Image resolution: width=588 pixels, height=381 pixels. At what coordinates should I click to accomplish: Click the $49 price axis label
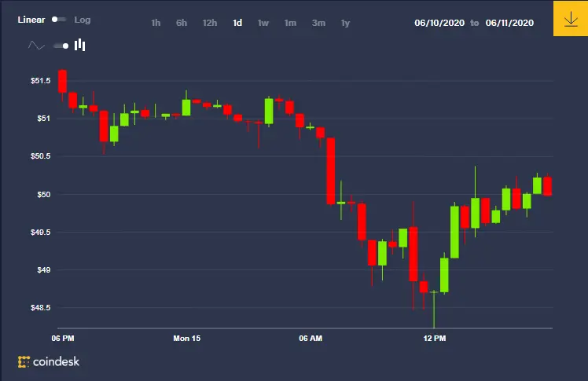(43, 269)
